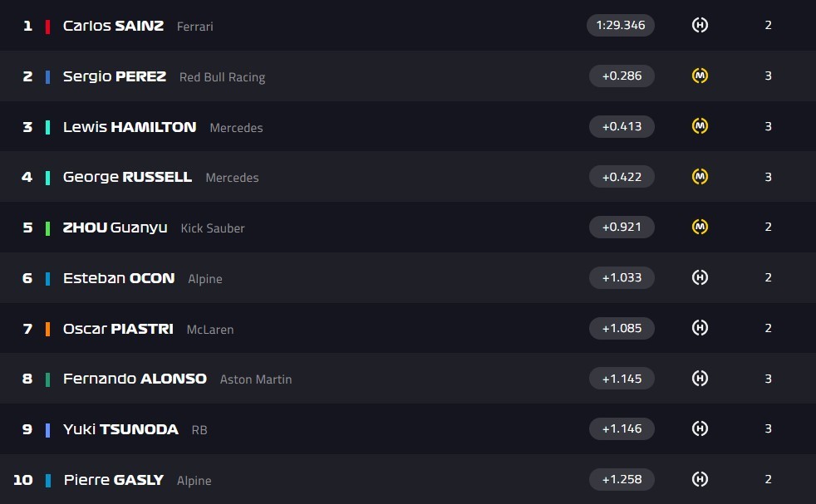Select the Zhou Guanyu driver name
Screen dimensions: 816x504
click(115, 228)
